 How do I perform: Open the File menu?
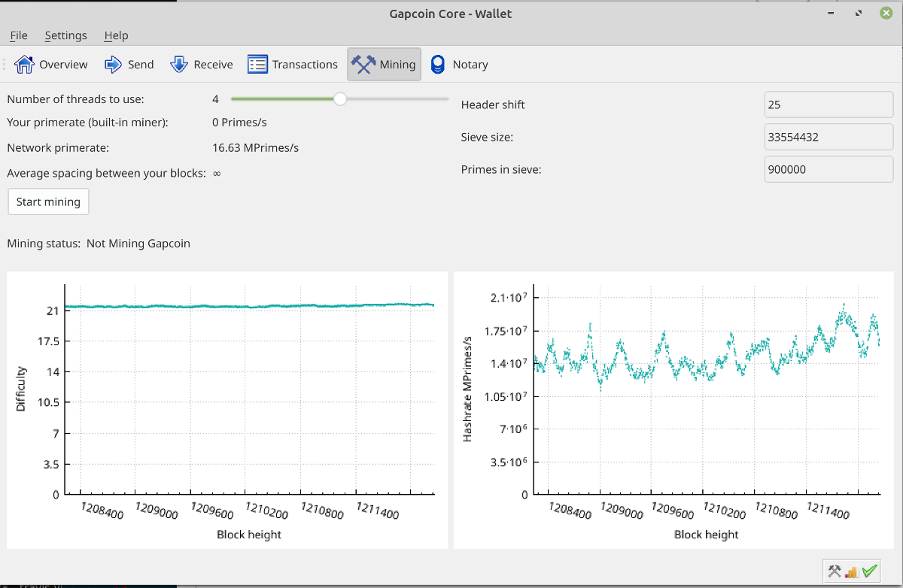pyautogui.click(x=19, y=35)
